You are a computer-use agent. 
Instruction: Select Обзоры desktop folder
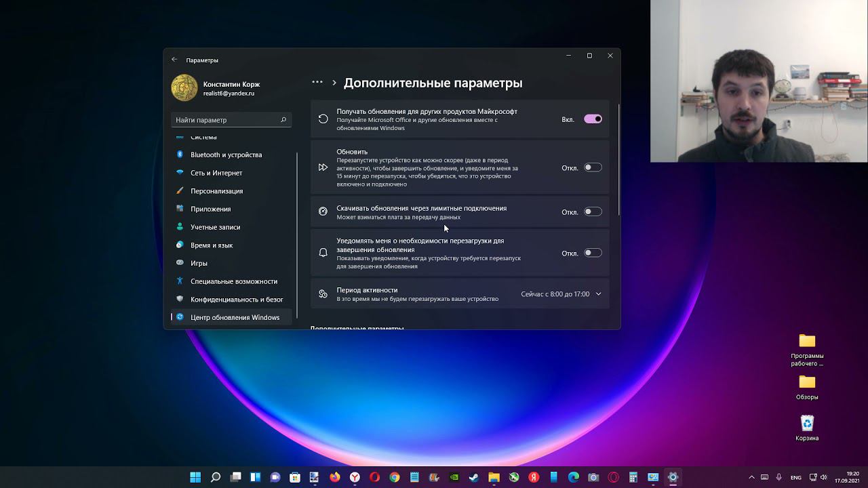tap(807, 388)
